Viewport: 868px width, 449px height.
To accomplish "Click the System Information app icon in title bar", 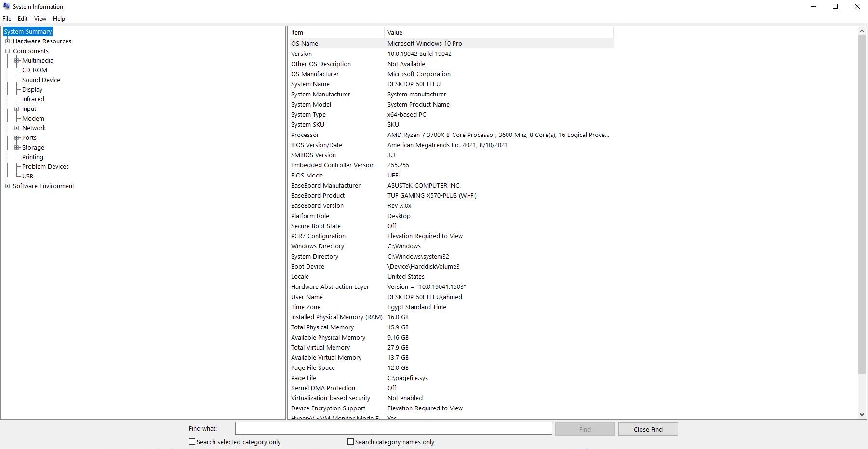I will tap(7, 6).
